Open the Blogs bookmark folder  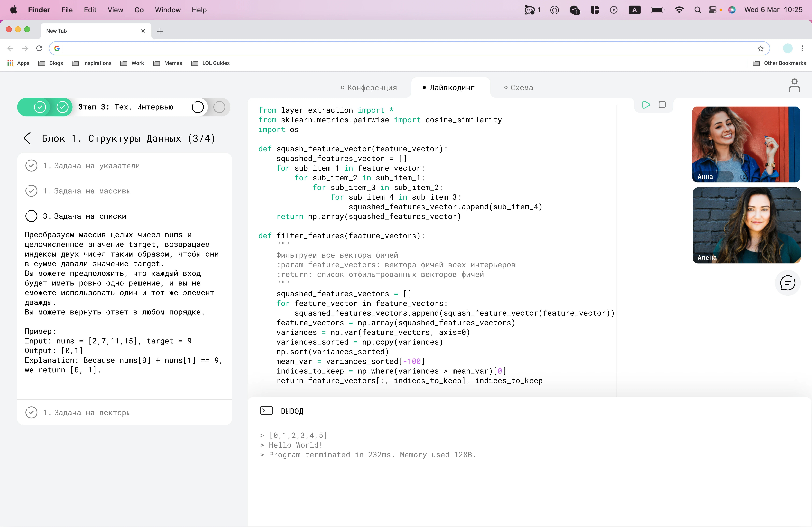(50, 63)
